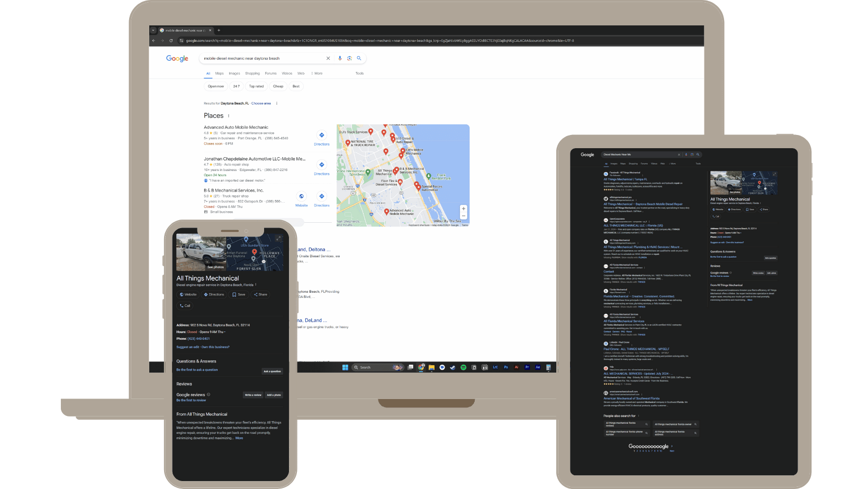Tap the truck photo thumbnail on phone

click(201, 252)
